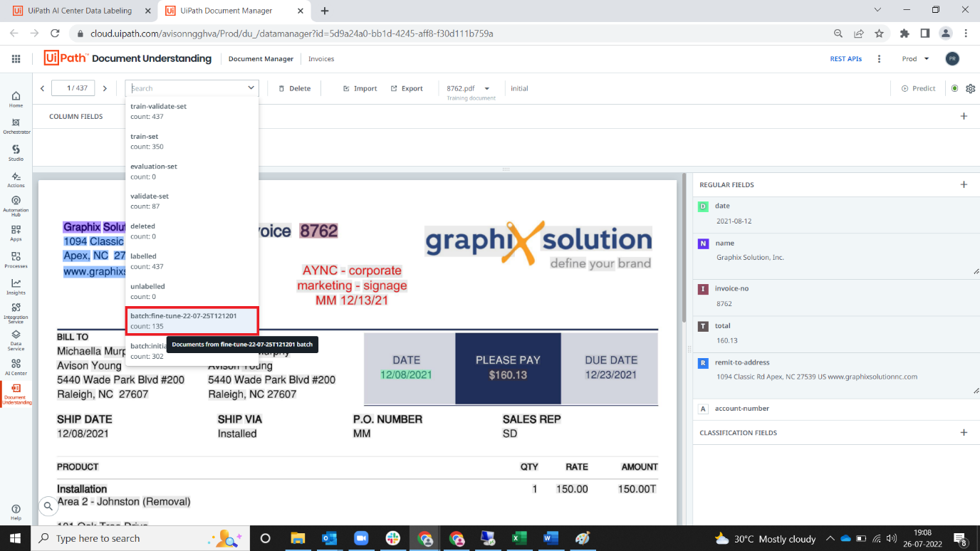Choose batch:fine-tune-22-07-25T121201 option

[x=192, y=320]
